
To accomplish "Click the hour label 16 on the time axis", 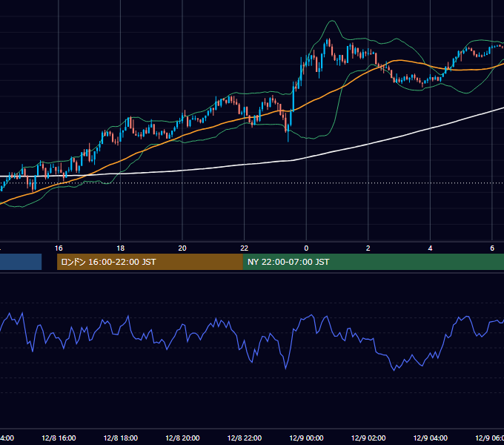I will coord(59,248).
